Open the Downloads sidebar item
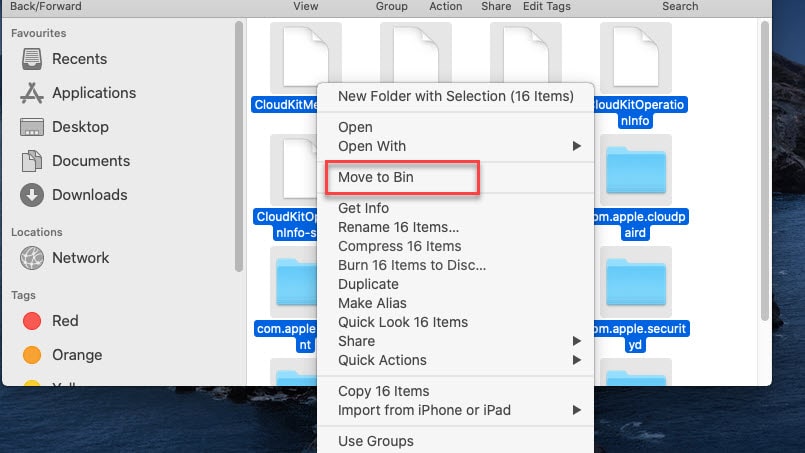Viewport: 805px width, 453px height. coord(74,195)
